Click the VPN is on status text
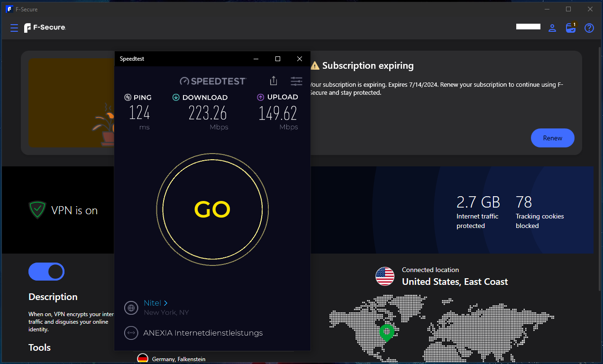Image resolution: width=603 pixels, height=364 pixels. coord(74,210)
